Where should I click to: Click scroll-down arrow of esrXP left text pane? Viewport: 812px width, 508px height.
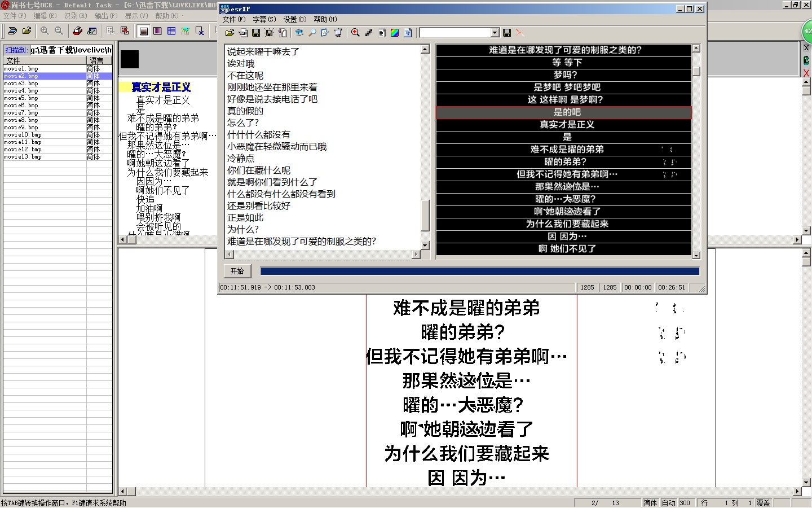click(x=425, y=246)
